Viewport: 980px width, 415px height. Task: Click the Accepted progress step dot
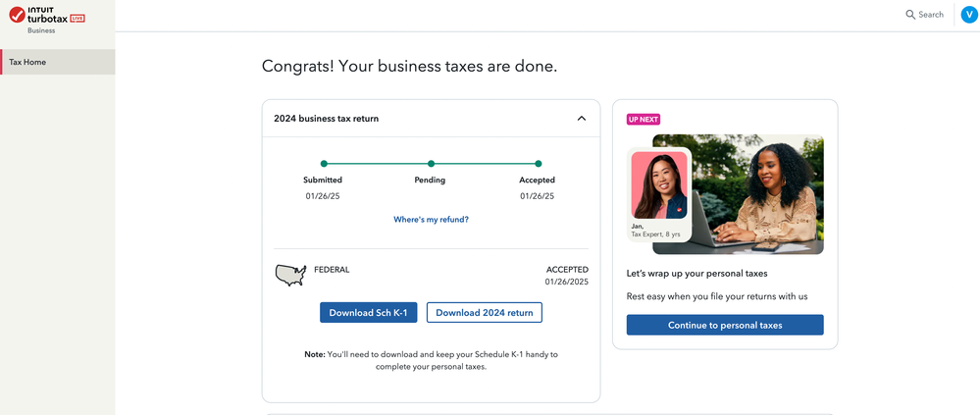539,164
